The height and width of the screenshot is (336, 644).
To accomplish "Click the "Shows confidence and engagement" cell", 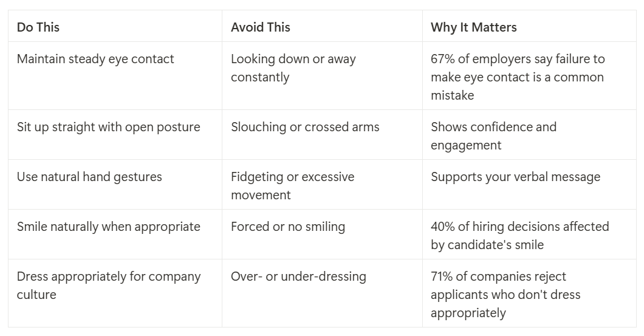I will click(493, 136).
